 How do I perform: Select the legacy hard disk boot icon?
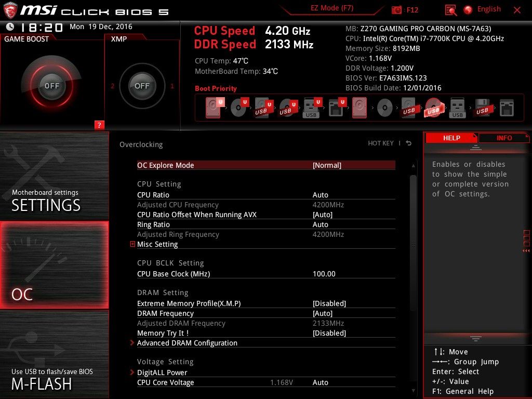point(360,108)
